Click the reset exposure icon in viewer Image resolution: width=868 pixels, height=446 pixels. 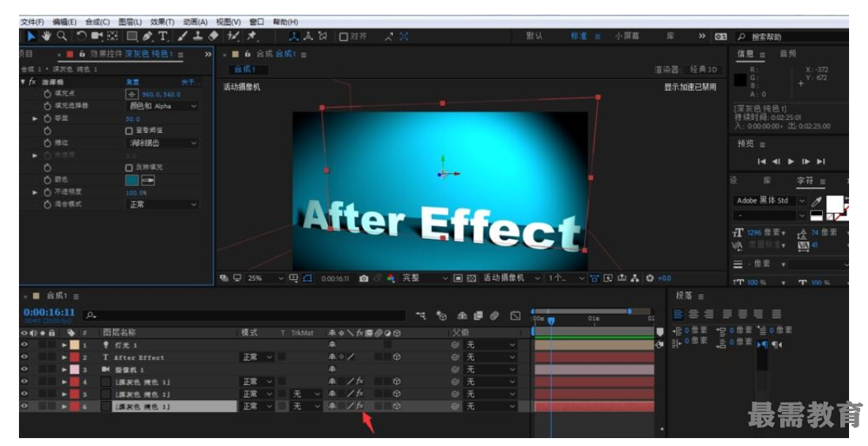(x=650, y=278)
